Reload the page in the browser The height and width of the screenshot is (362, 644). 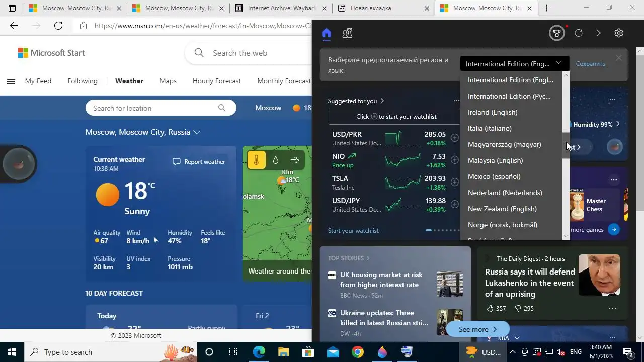pyautogui.click(x=58, y=26)
